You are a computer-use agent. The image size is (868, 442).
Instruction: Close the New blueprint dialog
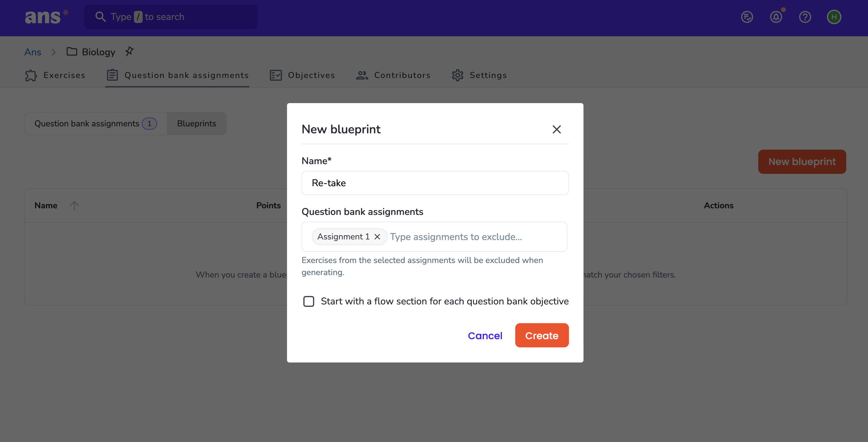[x=557, y=129]
